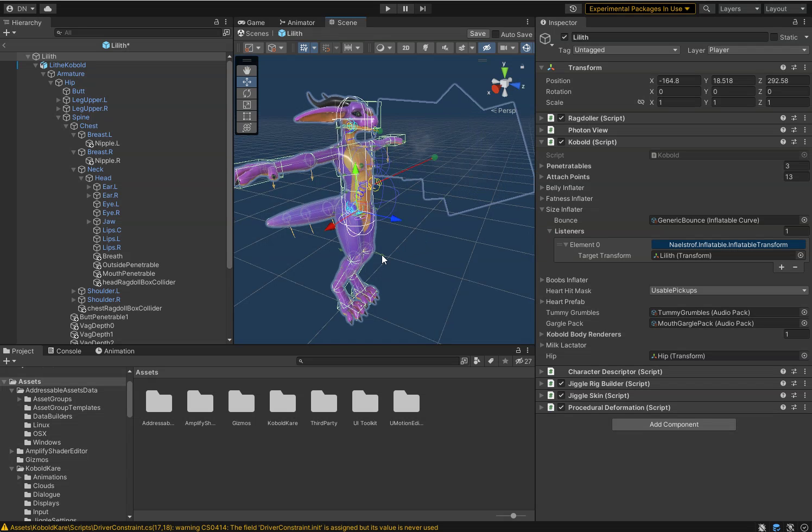
Task: Toggle Procedural Deformation enabled checkbox
Action: point(561,408)
